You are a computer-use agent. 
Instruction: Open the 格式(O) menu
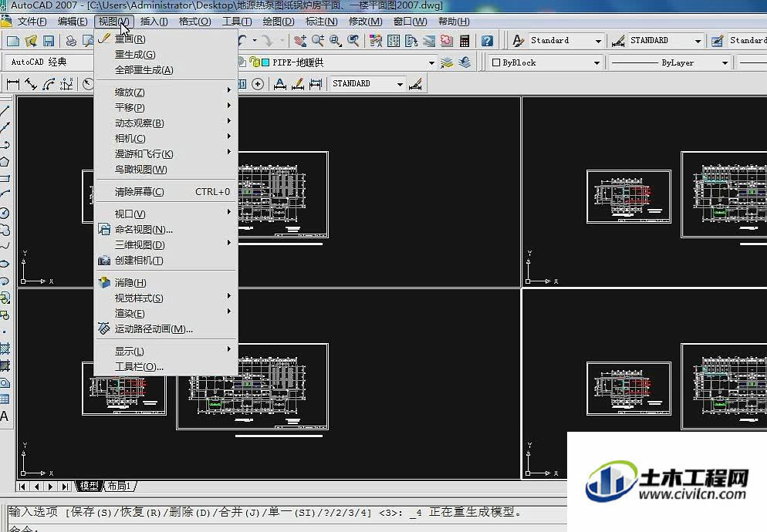(x=194, y=22)
